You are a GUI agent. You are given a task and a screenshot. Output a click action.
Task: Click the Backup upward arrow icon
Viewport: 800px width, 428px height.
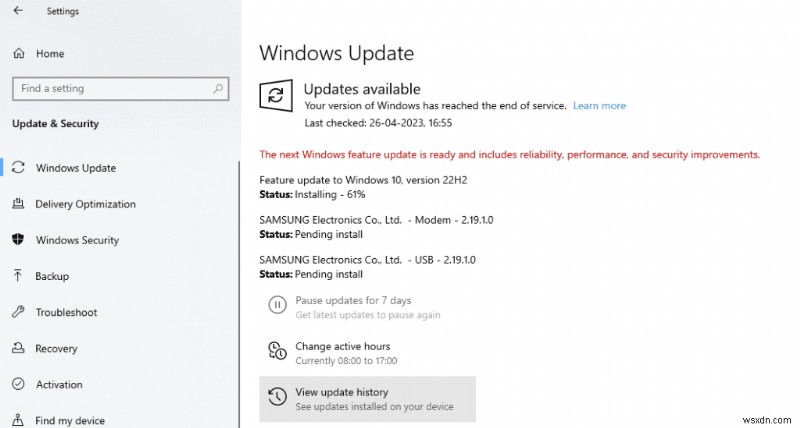18,276
